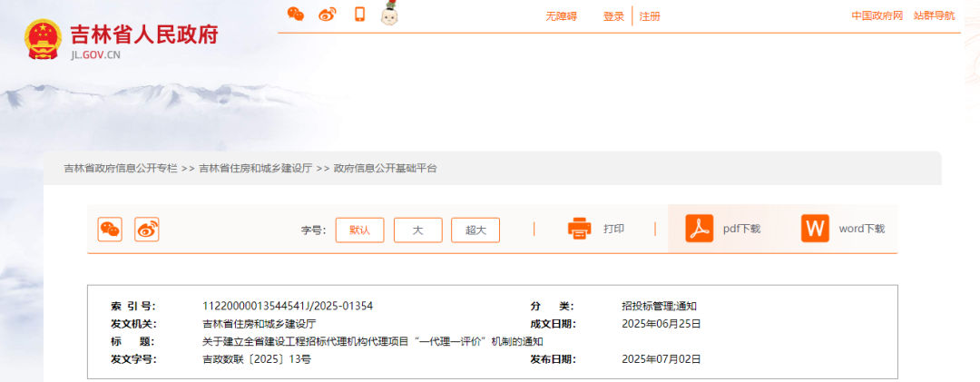Set font size to 超大

point(475,230)
